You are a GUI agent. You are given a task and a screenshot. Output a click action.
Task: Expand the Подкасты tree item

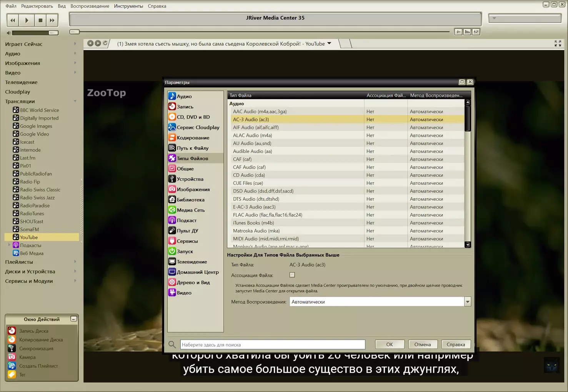[9, 245]
